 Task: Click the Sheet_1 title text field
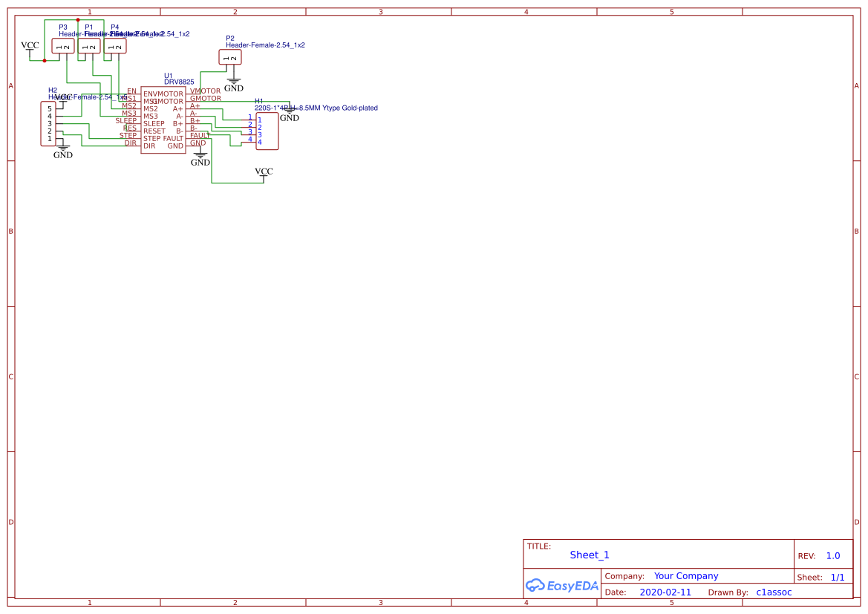pos(590,555)
